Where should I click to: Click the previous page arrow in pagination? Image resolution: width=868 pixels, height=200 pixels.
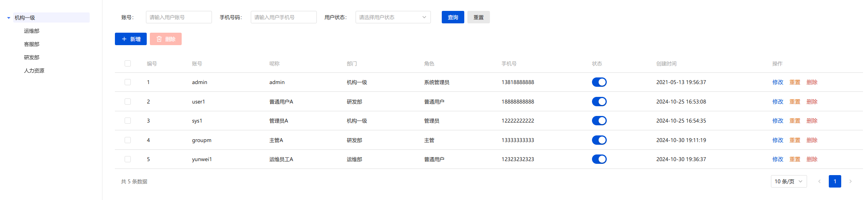[x=819, y=181]
